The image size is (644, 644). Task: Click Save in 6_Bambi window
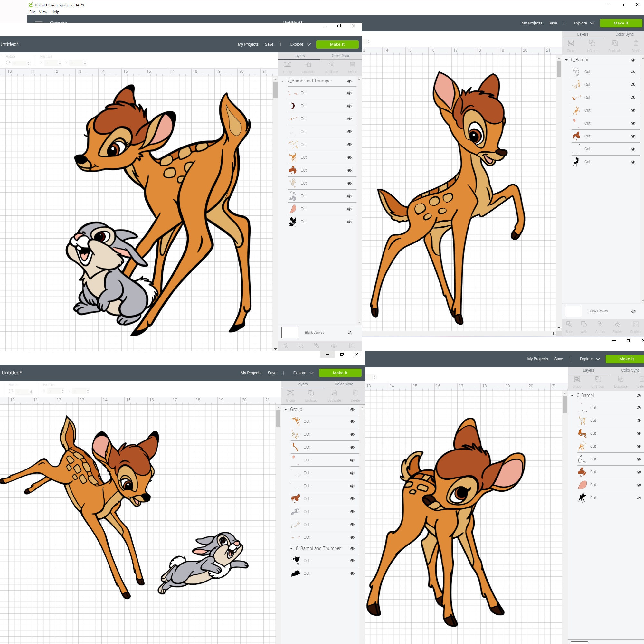tap(558, 359)
